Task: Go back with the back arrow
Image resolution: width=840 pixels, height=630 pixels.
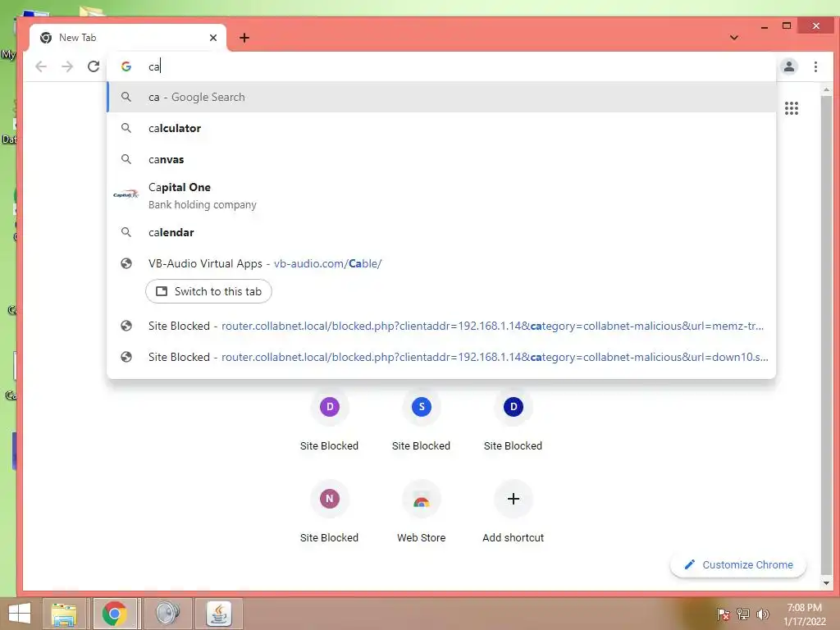Action: tap(41, 66)
